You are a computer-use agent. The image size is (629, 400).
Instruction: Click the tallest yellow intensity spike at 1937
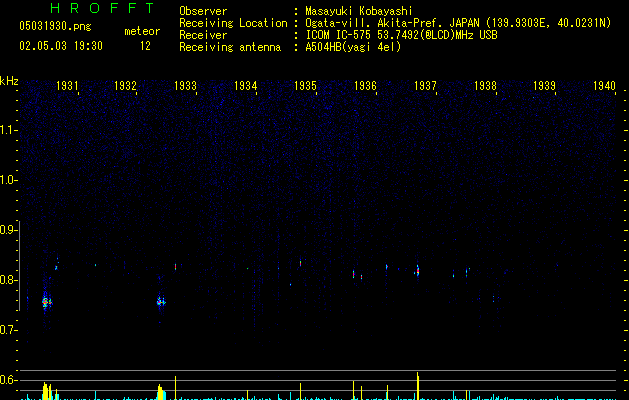tap(418, 386)
